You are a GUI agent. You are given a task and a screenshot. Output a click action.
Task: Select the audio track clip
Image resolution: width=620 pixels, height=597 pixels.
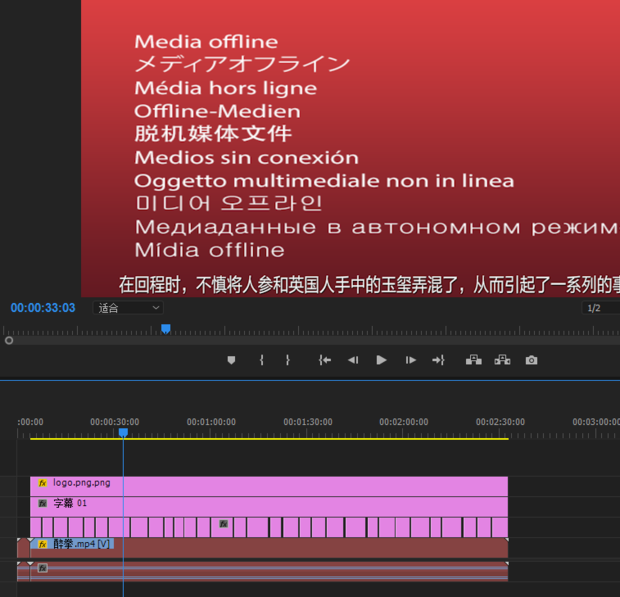[x=269, y=571]
